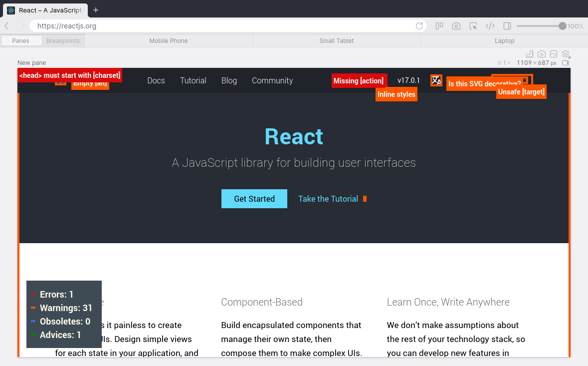Click the Errors: 1 summary entry
This screenshot has width=588, height=366.
click(56, 294)
